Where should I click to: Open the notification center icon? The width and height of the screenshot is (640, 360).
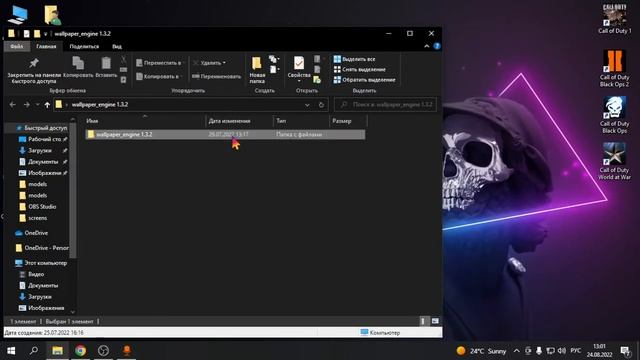[x=625, y=351]
